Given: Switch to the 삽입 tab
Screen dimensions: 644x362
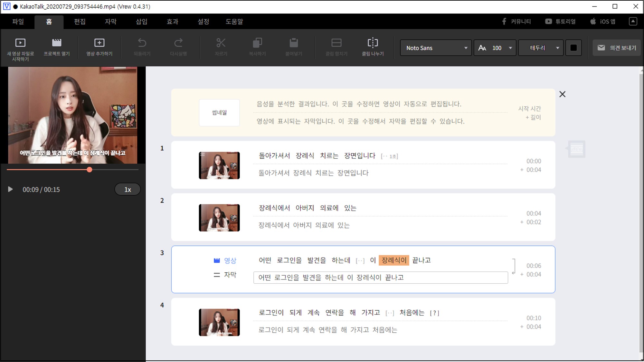Looking at the screenshot, I should (141, 22).
